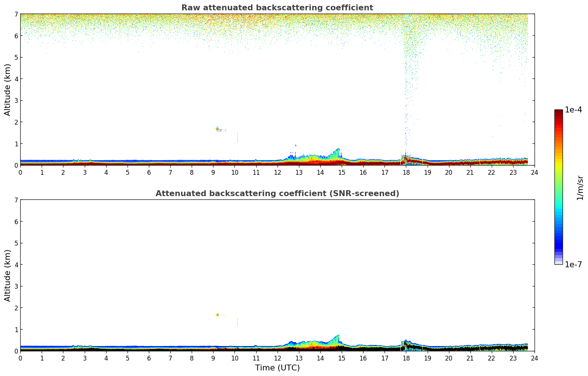The width and height of the screenshot is (588, 376).
Task: Click the thin green vertical line in top plot
Action: [237, 137]
